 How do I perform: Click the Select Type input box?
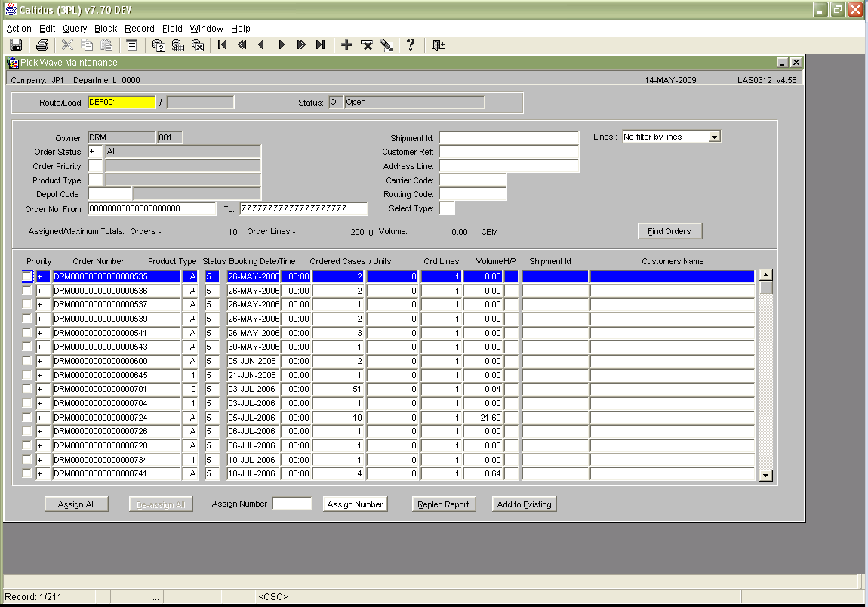point(448,208)
